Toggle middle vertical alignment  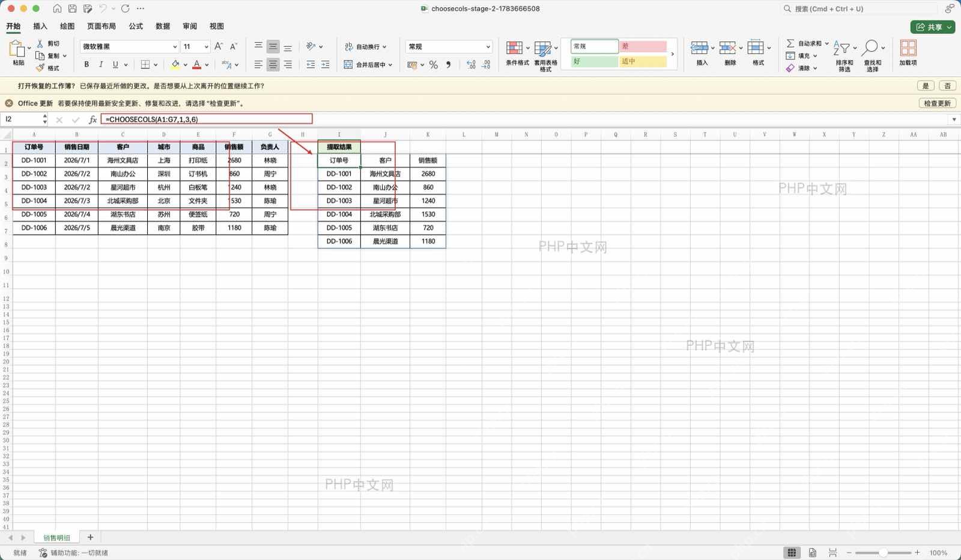tap(273, 47)
